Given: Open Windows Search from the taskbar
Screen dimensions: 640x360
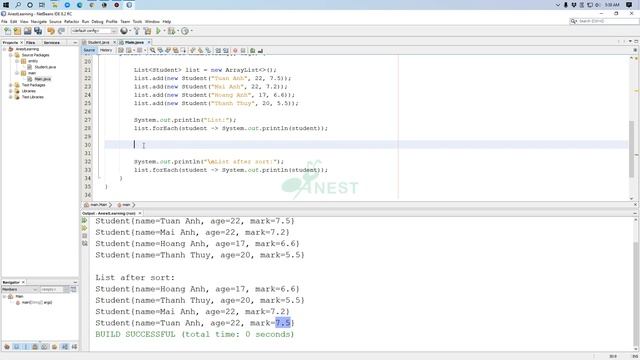Looking at the screenshot, I should tap(18, 5).
